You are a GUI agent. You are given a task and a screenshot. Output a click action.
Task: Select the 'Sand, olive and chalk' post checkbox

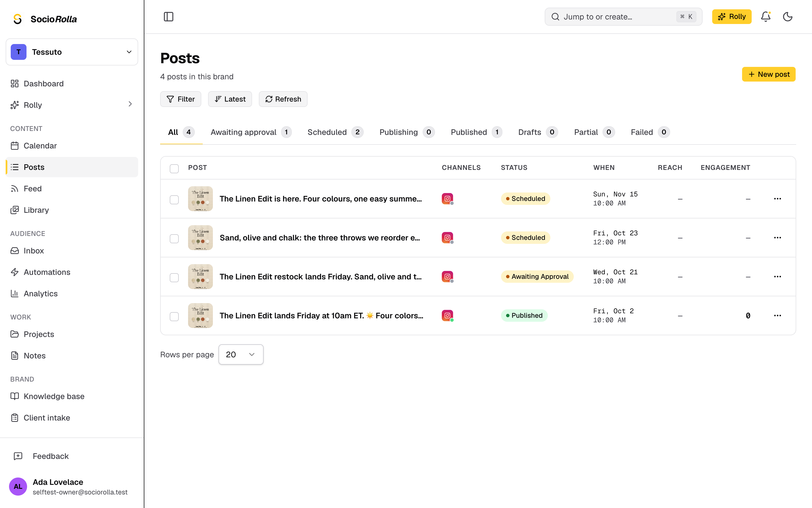[x=174, y=238]
